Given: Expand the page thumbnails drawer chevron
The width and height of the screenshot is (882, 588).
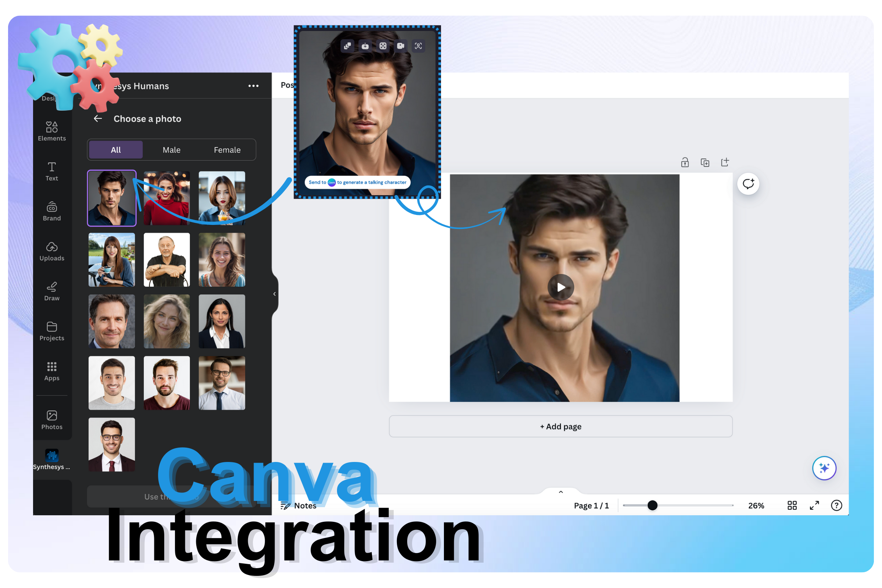Looking at the screenshot, I should pyautogui.click(x=561, y=492).
